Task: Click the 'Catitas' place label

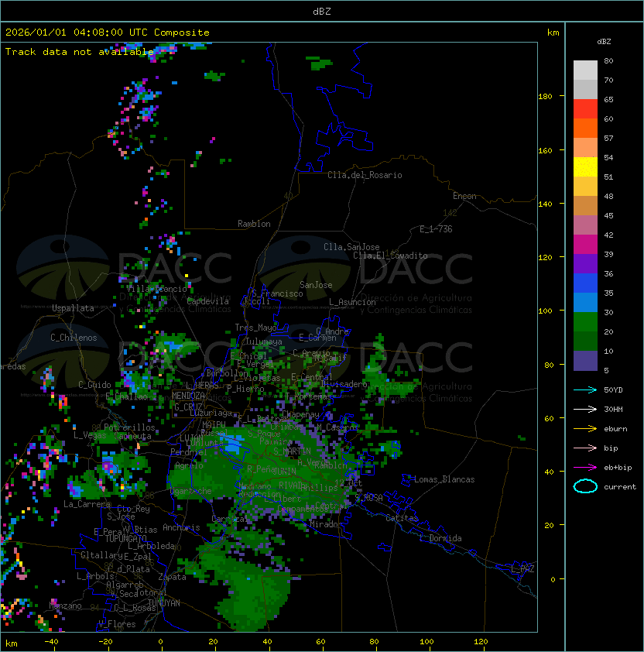Action: click(x=402, y=518)
